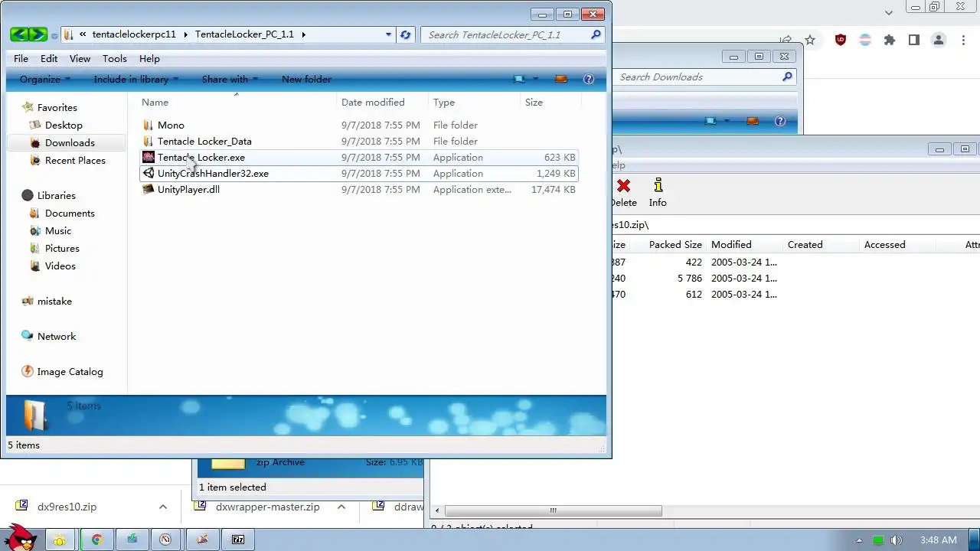Open Recent Places in the navigation pane
The image size is (980, 551).
[75, 160]
